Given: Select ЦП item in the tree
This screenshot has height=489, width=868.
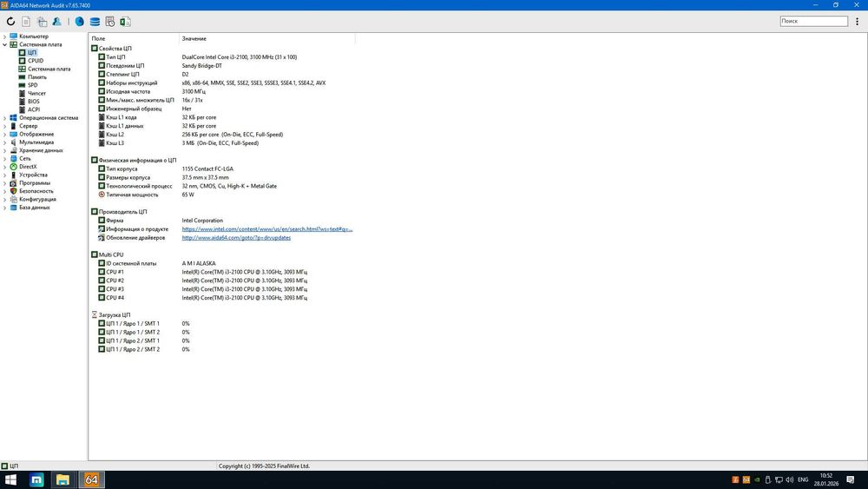Looking at the screenshot, I should point(31,53).
